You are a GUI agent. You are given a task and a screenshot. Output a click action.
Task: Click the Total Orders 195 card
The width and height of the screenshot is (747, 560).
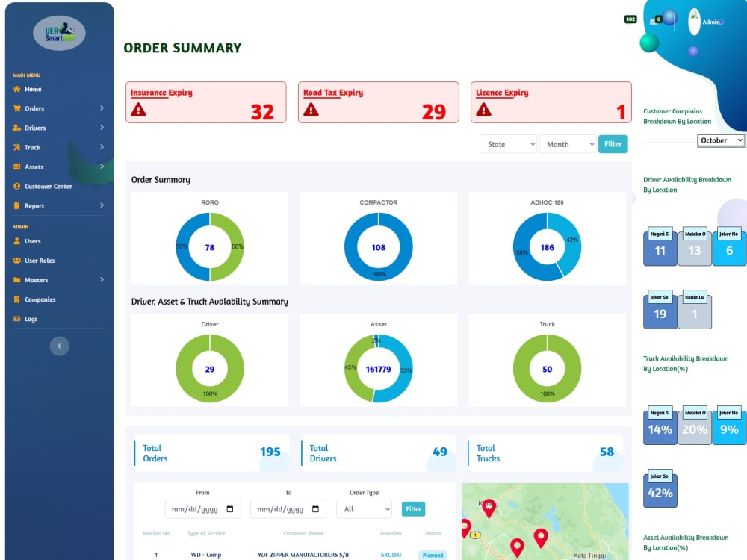click(x=212, y=453)
